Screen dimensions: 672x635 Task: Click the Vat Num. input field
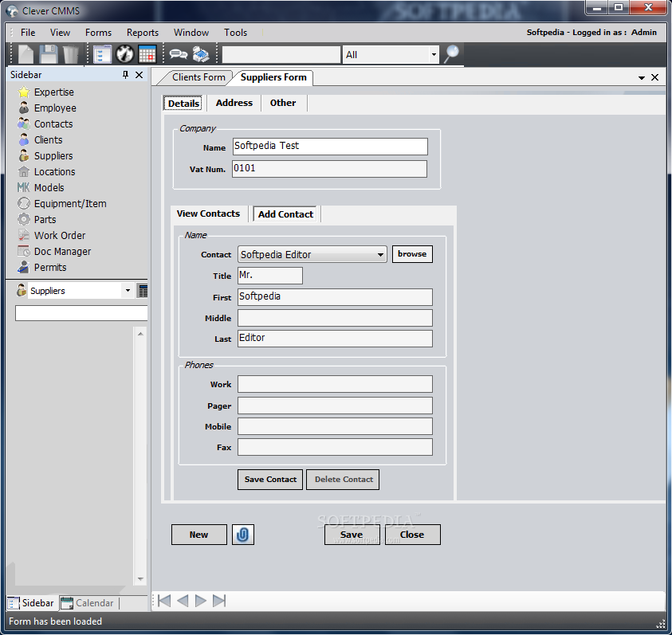coord(329,168)
